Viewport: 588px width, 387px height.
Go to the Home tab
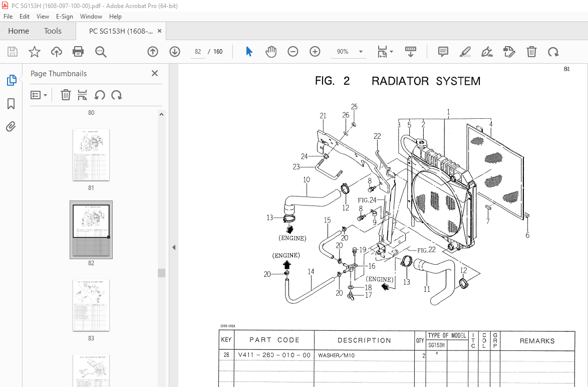[x=19, y=31]
